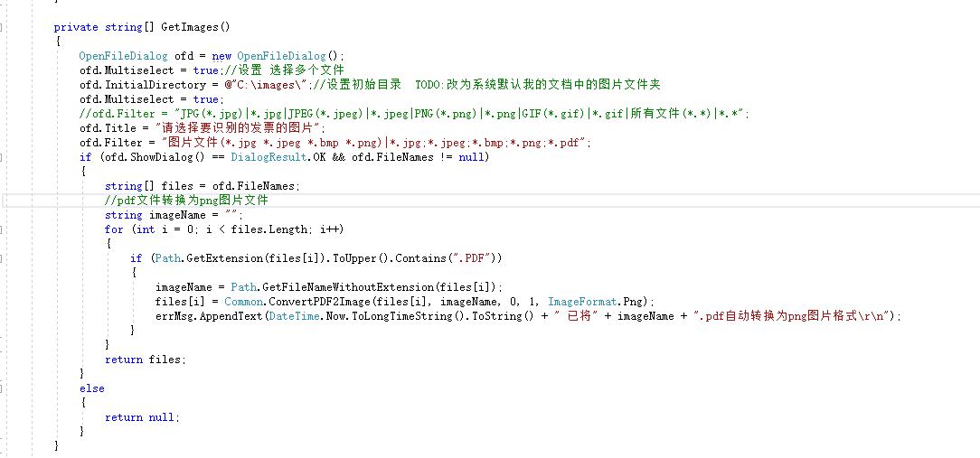The width and height of the screenshot is (980, 458).
Task: Click the 'return null' statement
Action: [142, 416]
